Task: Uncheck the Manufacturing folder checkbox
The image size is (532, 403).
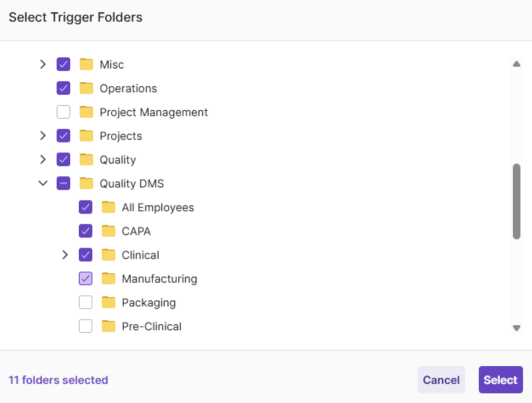Action: [x=85, y=278]
